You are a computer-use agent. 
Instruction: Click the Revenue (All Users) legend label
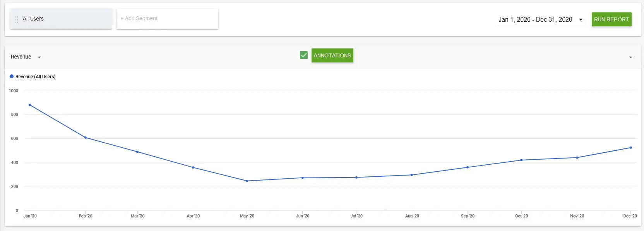click(35, 77)
